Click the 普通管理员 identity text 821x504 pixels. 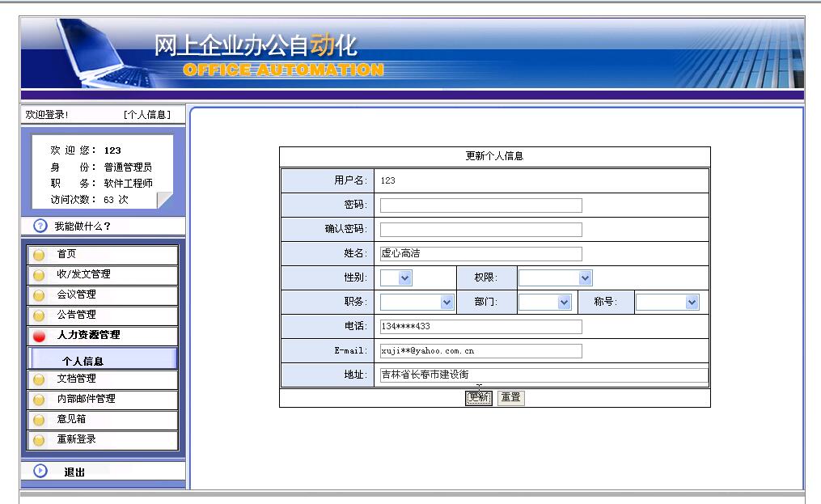point(129,167)
